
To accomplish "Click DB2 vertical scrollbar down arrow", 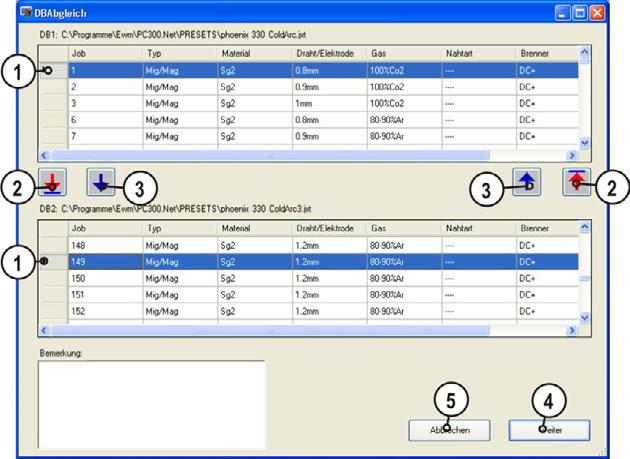I will click(x=585, y=318).
